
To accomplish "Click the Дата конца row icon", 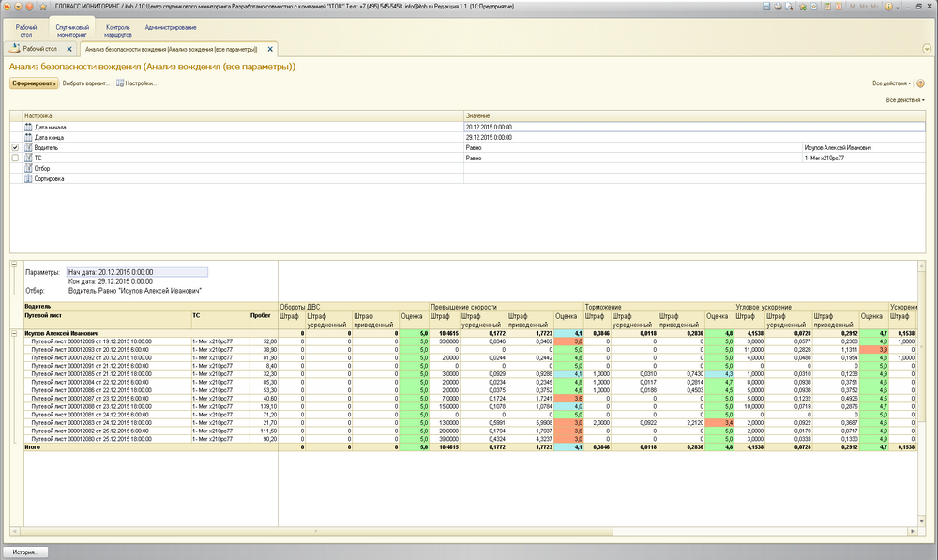I will point(28,137).
